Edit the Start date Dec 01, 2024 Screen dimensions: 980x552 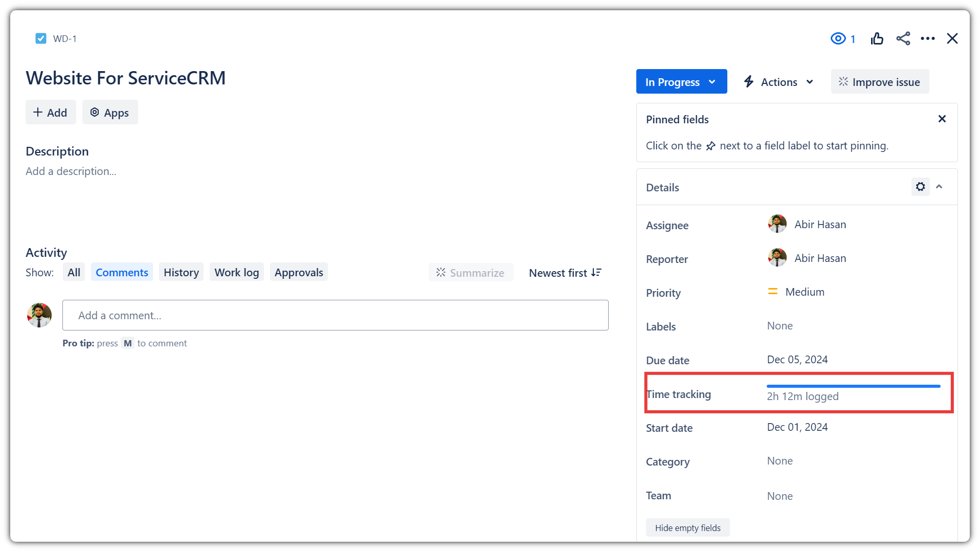click(797, 427)
